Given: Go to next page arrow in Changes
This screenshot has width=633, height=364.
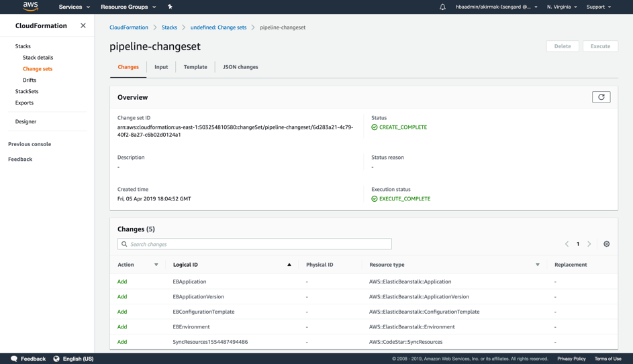Looking at the screenshot, I should [589, 244].
